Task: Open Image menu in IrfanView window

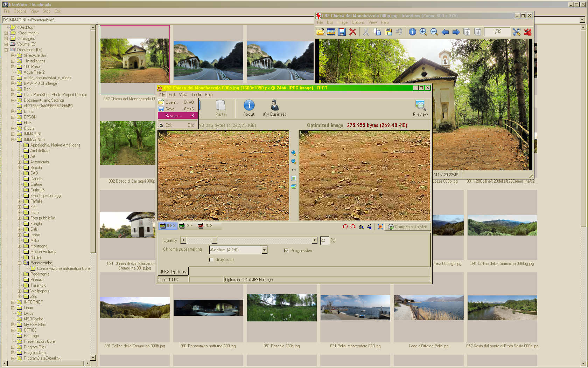Action: 342,22
